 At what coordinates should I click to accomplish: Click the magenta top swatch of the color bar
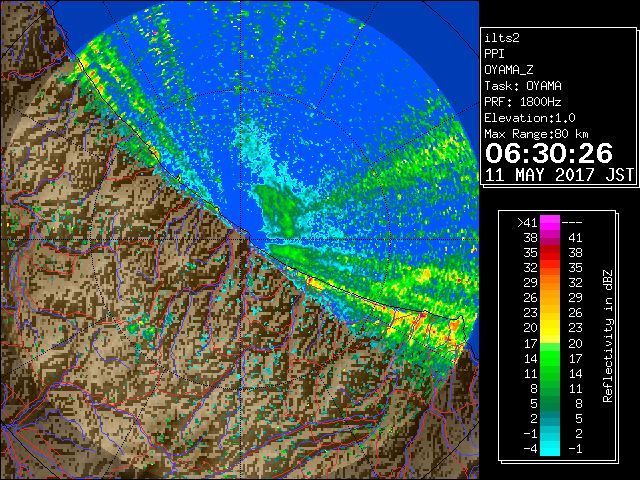click(x=550, y=223)
